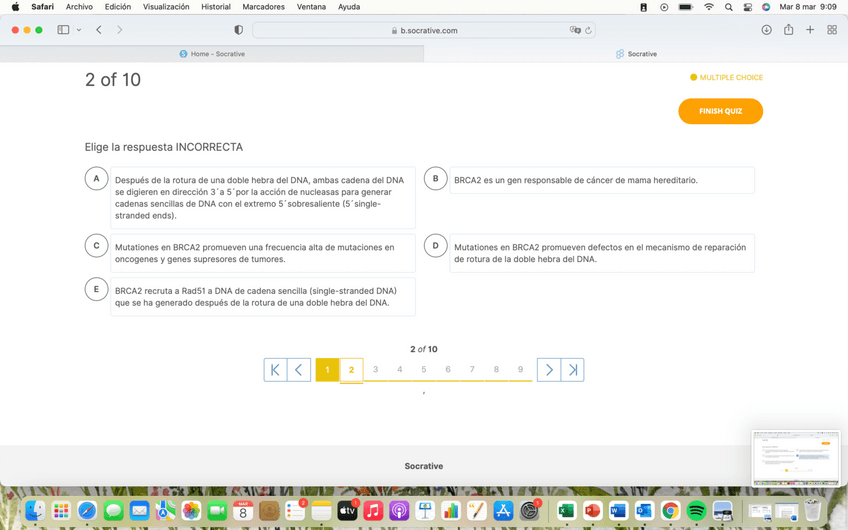Click the Wi-Fi status icon
The height and width of the screenshot is (530, 848).
(x=709, y=7)
